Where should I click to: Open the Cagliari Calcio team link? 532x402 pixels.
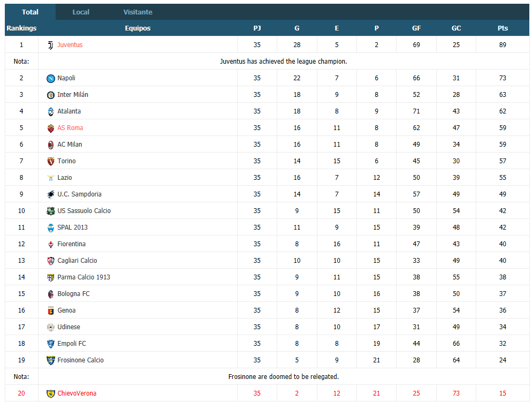click(x=77, y=261)
